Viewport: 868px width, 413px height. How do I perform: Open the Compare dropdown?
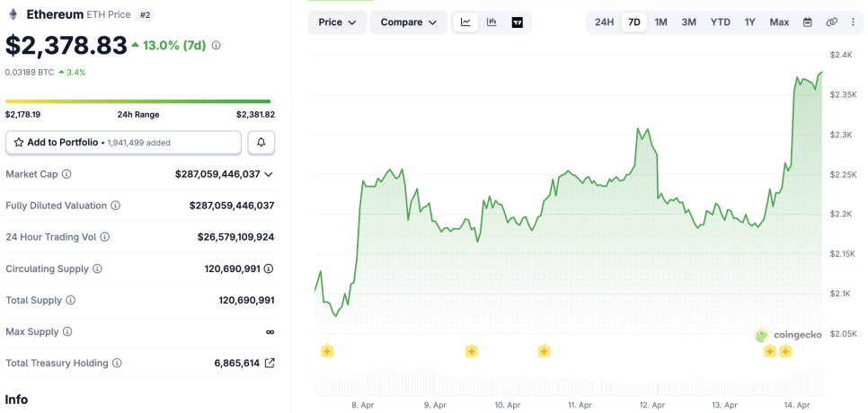click(x=408, y=22)
